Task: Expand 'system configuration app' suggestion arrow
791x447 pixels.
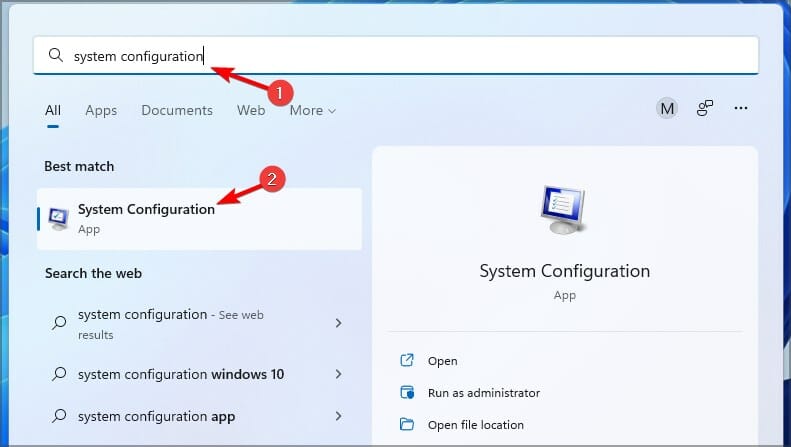Action: click(338, 416)
